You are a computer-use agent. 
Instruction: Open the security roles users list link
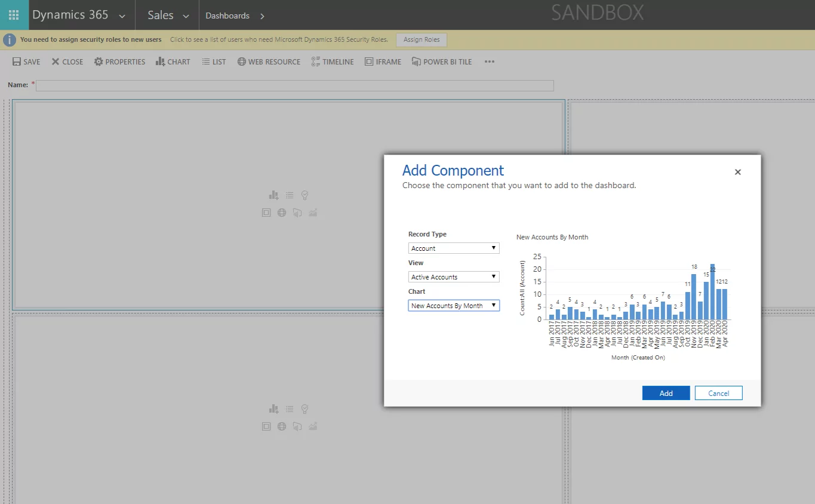tap(279, 40)
